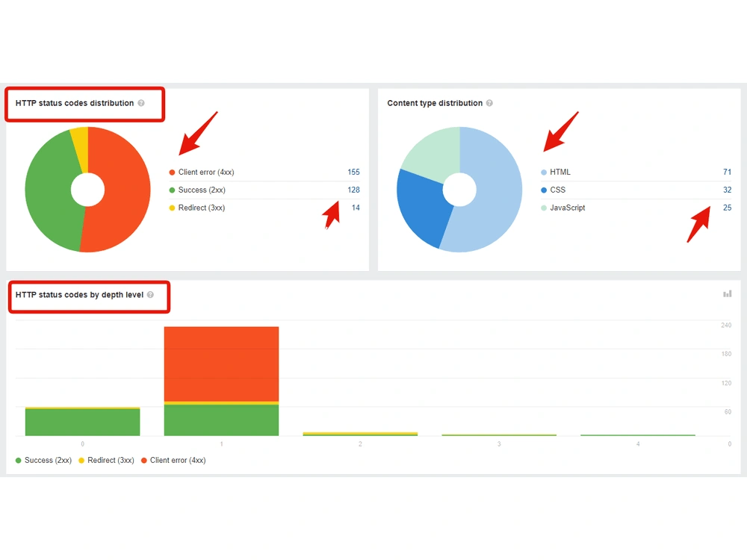Click the orange client error pie slice
Viewport: 747px width, 560px height.
(x=126, y=190)
